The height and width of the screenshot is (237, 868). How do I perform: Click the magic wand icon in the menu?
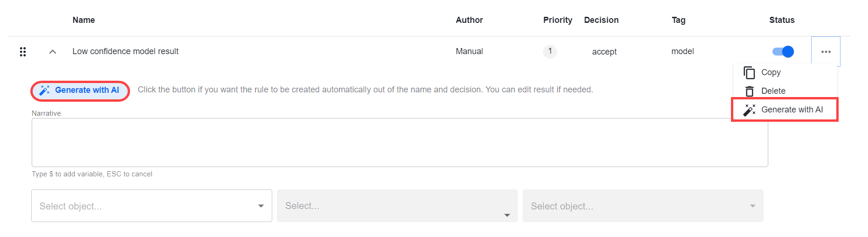coord(749,110)
